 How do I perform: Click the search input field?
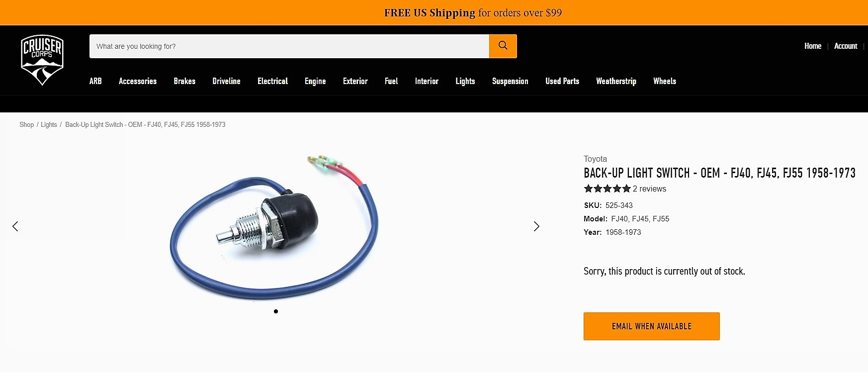[x=289, y=46]
